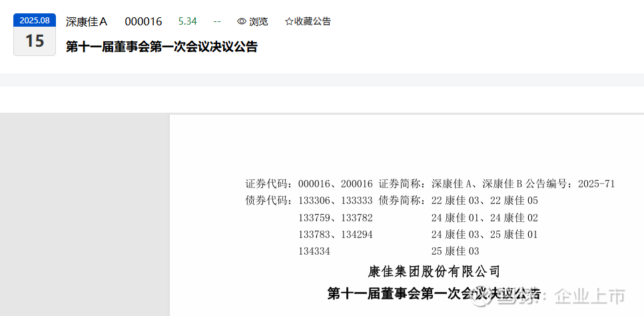Click the 2025.08 date badge header
644x316 pixels.
(x=35, y=20)
